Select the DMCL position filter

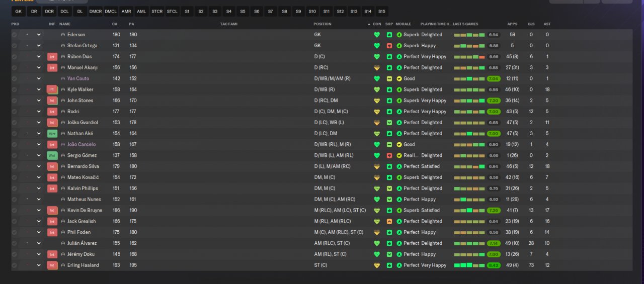(x=111, y=11)
